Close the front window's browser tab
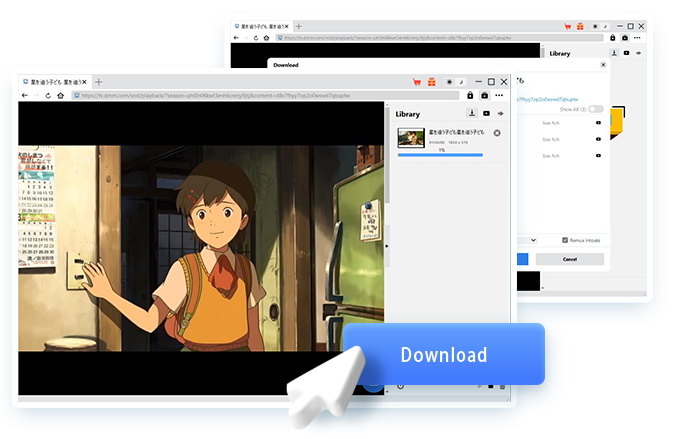 84,82
